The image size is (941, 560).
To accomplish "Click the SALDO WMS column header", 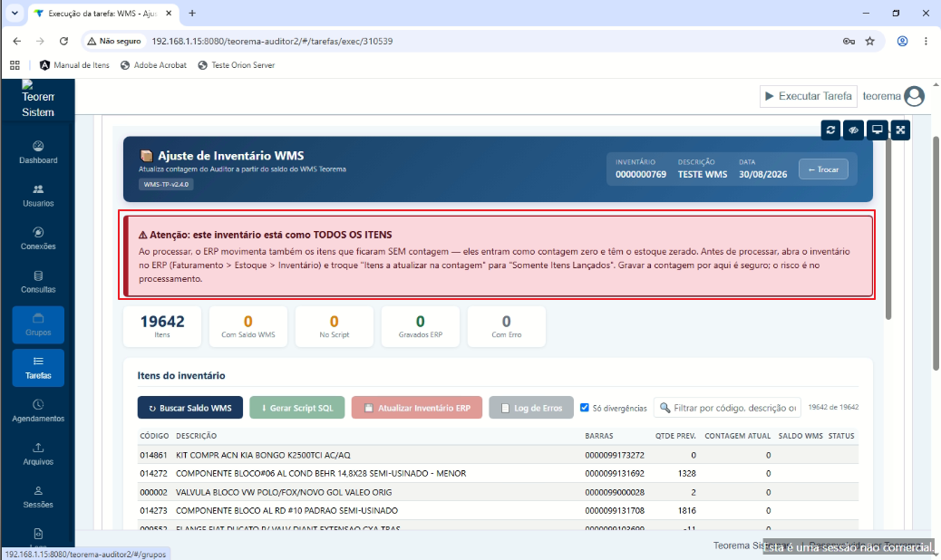I will pyautogui.click(x=800, y=436).
